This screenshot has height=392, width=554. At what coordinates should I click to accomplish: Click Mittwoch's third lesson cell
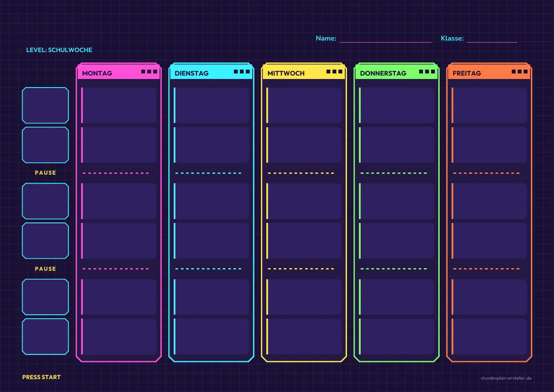[x=304, y=201]
